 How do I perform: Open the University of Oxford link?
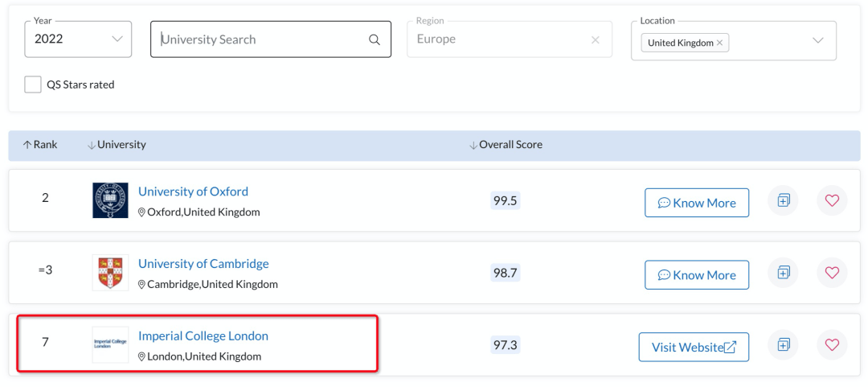pos(193,191)
